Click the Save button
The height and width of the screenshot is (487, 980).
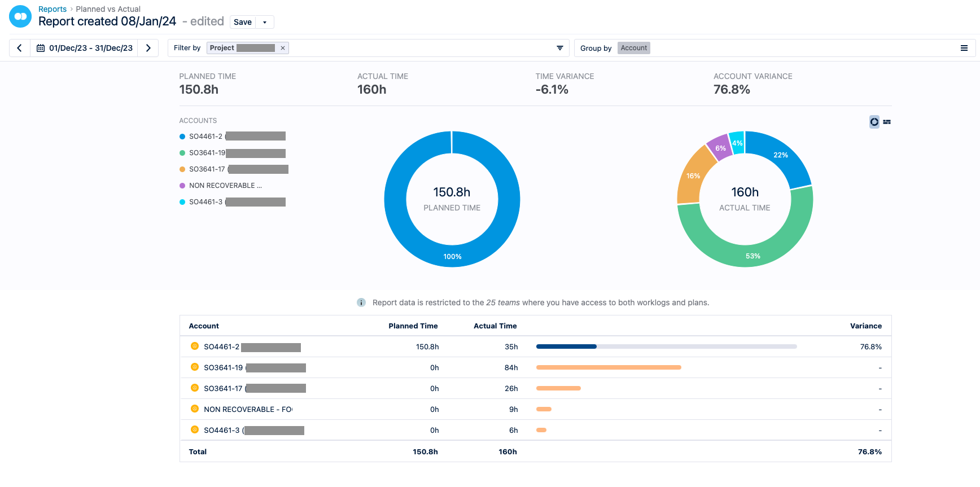(x=243, y=22)
